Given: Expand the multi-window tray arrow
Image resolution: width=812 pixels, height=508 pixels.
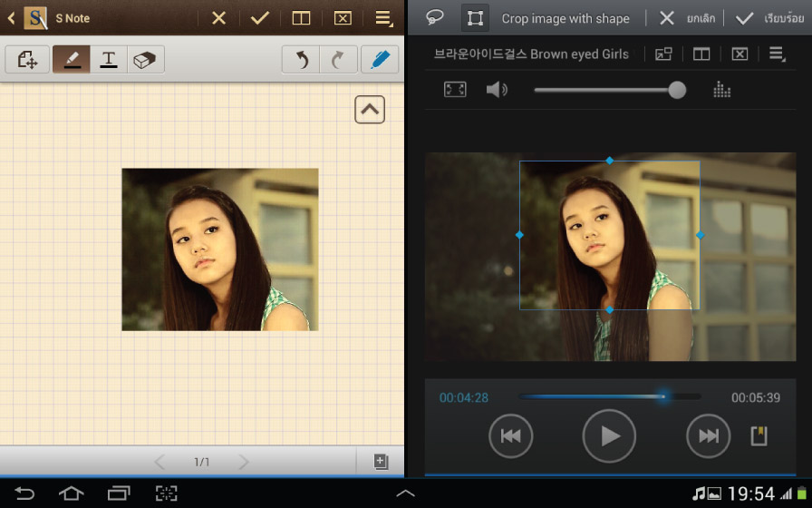Looking at the screenshot, I should (x=405, y=493).
